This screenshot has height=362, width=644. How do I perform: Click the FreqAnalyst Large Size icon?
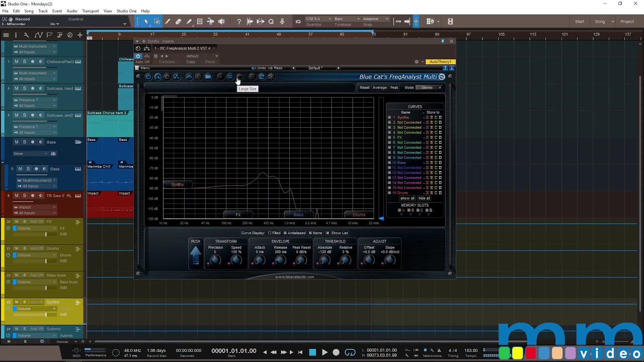point(239,76)
